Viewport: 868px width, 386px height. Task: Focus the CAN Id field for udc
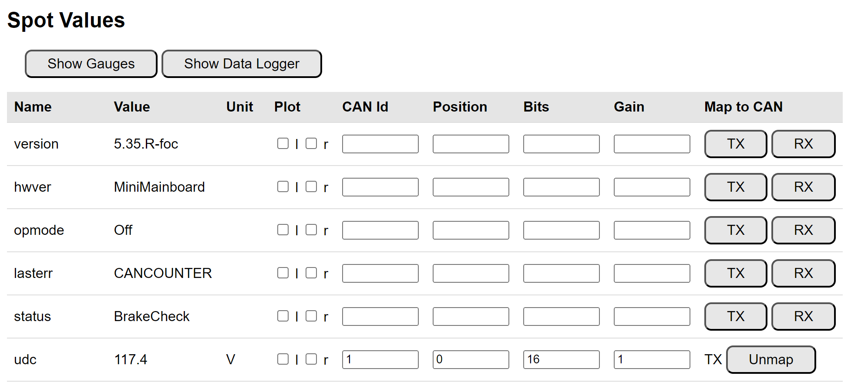[x=380, y=359]
